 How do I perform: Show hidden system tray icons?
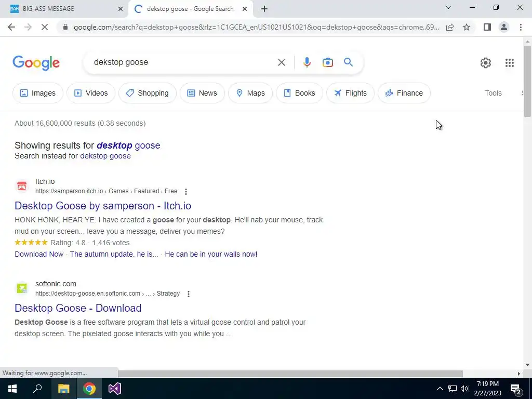(x=440, y=389)
